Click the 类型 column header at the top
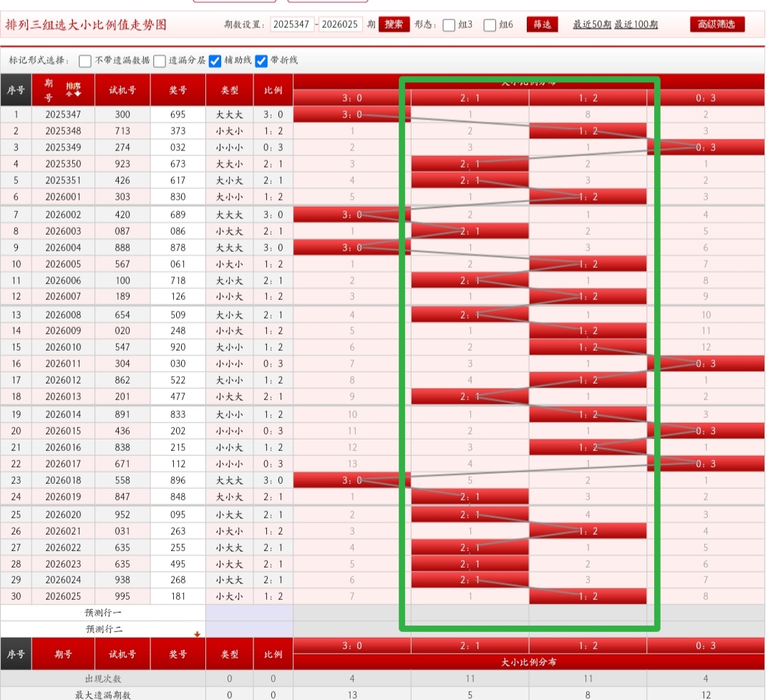 (229, 89)
